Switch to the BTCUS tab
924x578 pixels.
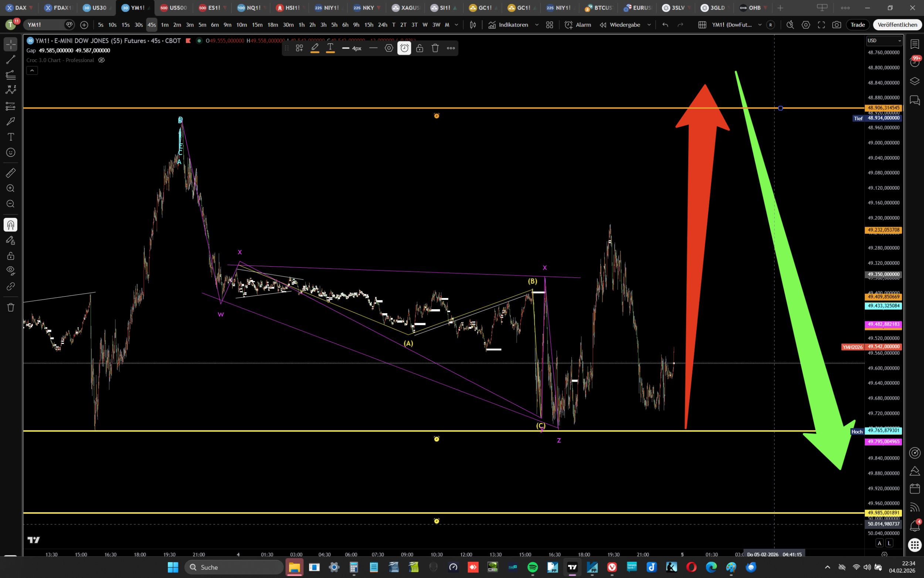point(599,8)
